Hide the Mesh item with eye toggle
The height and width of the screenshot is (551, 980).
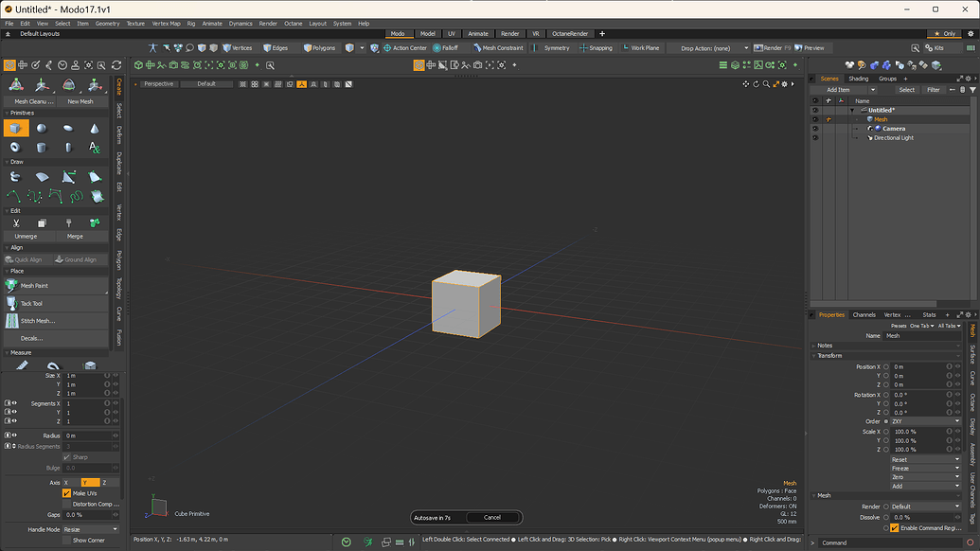click(815, 119)
